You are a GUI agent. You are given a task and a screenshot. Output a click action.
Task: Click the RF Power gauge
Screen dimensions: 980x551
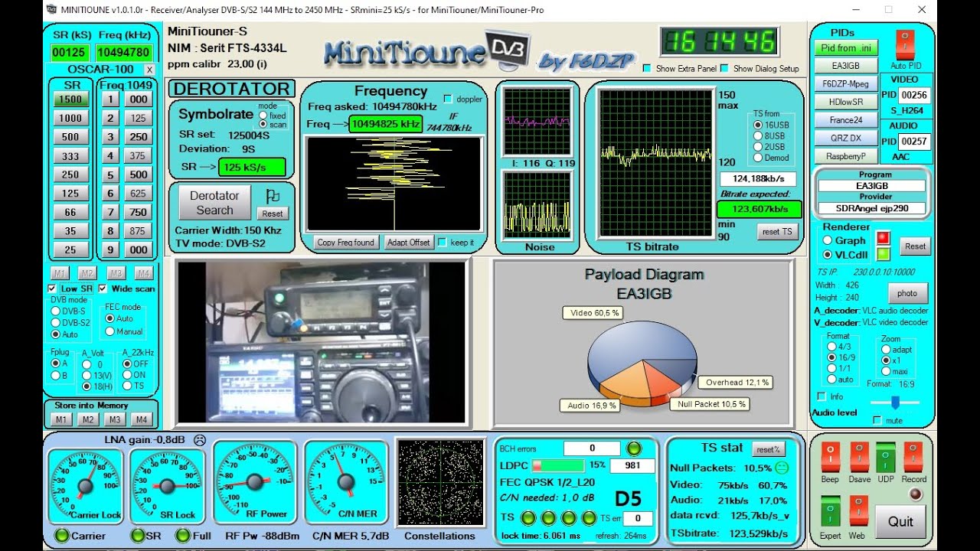click(253, 481)
